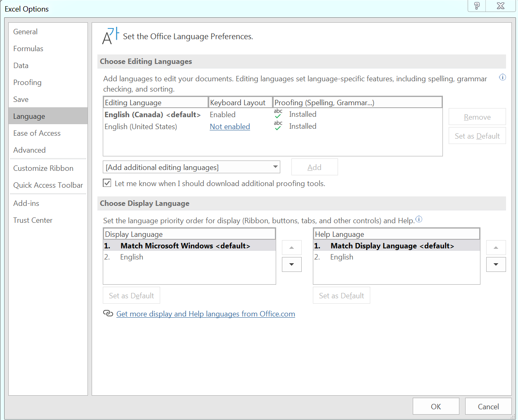518x420 pixels.
Task: Select the Language options category
Action: coord(48,116)
